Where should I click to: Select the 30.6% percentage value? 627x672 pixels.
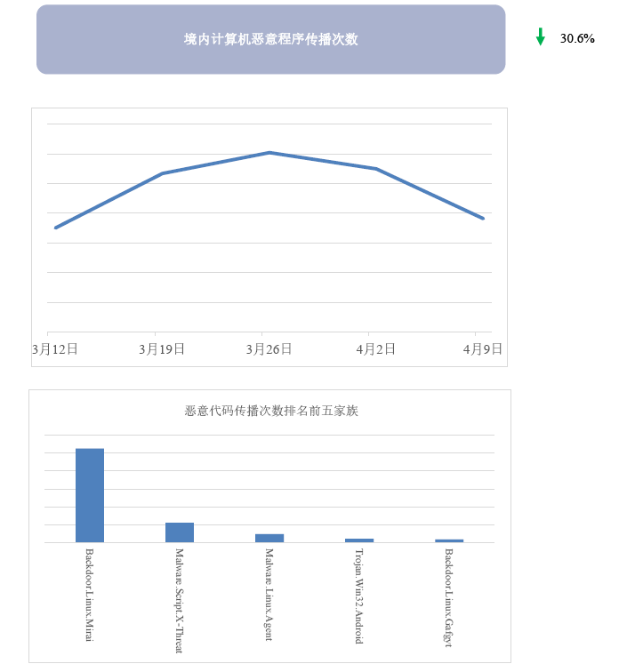577,38
